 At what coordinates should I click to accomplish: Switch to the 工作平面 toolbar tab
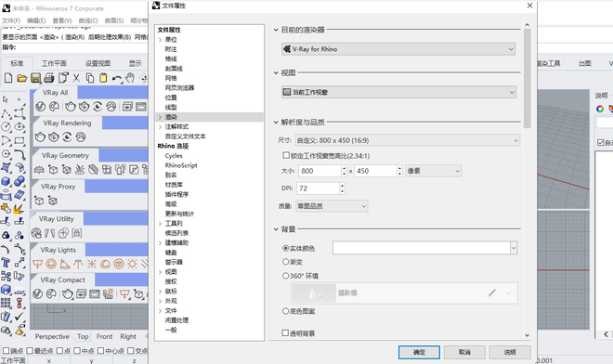pos(54,63)
